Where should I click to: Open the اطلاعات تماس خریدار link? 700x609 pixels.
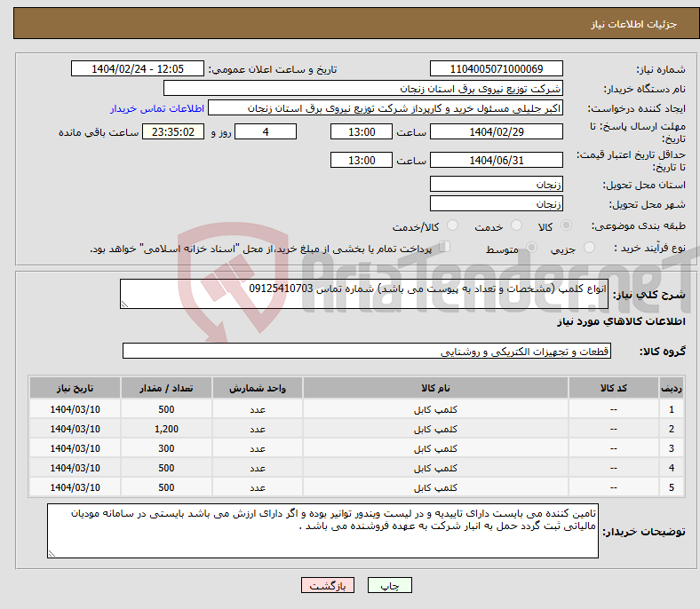[157, 108]
